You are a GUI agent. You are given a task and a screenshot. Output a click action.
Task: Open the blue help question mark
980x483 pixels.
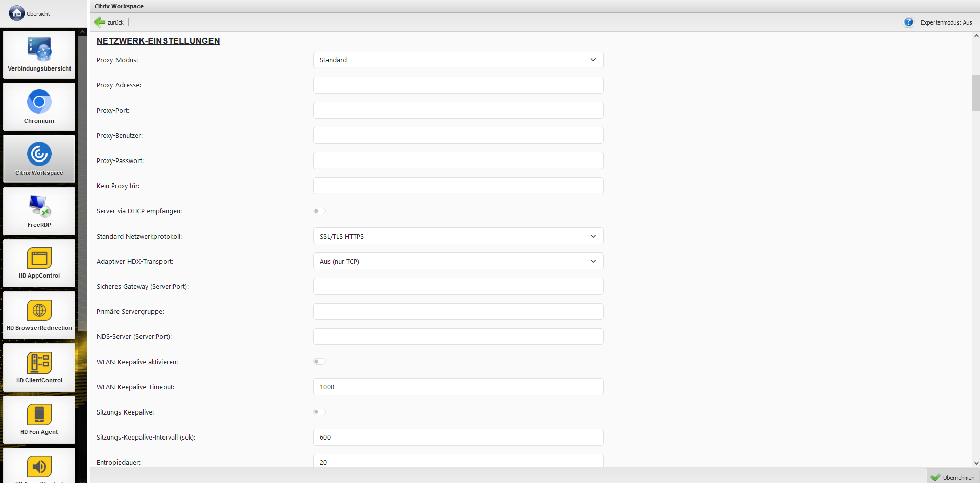pyautogui.click(x=908, y=22)
